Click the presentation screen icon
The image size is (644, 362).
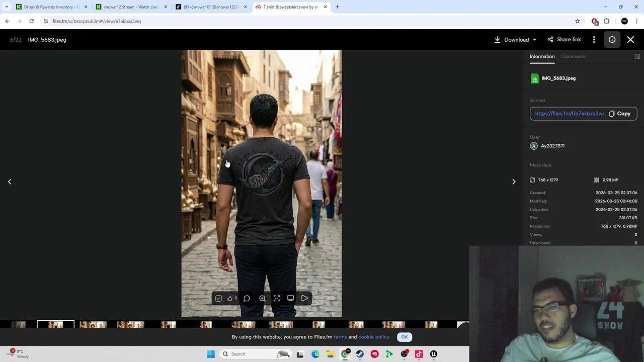point(290,299)
